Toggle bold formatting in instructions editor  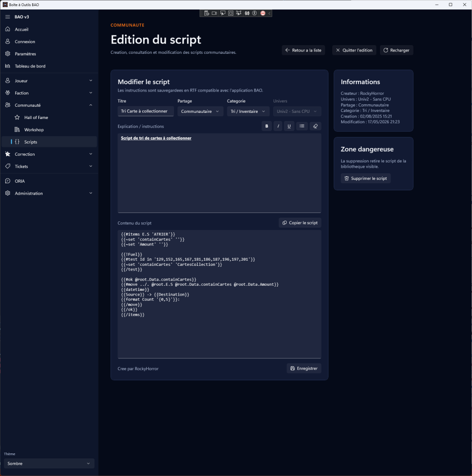[267, 126]
